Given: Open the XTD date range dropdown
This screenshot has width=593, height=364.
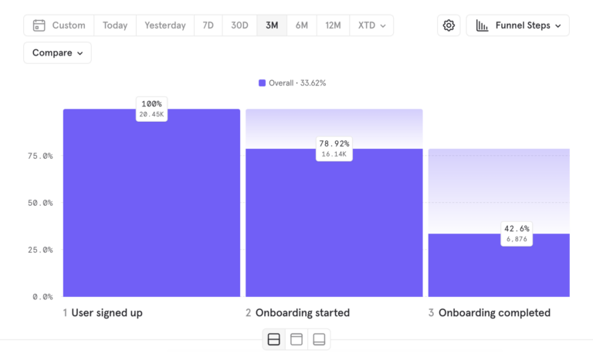Looking at the screenshot, I should pos(371,25).
